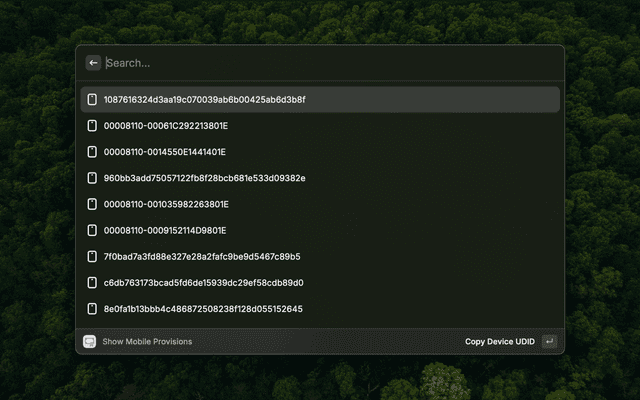
Task: Select UDID 8e0fa1b13bbb4c486872508238f128d055152645
Action: [203, 309]
